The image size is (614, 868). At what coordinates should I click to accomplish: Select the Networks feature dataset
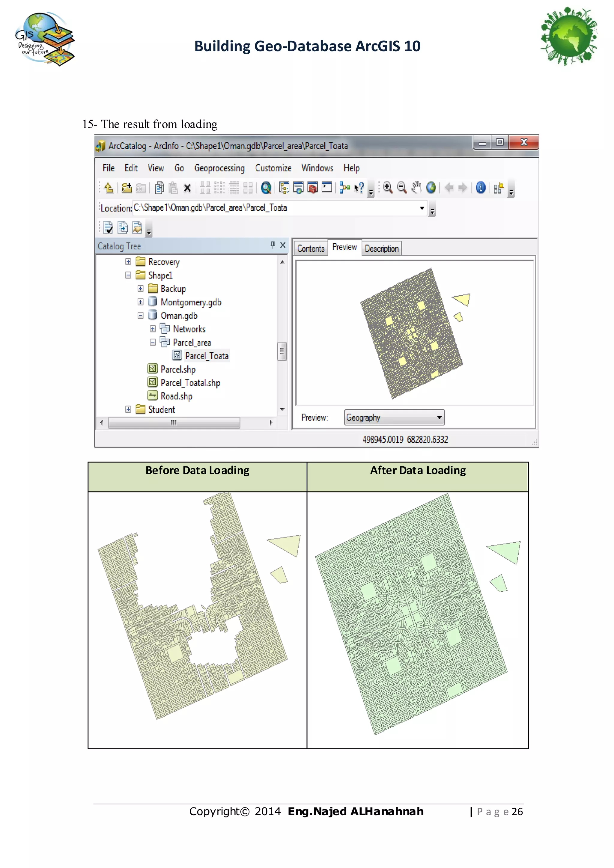(189, 329)
